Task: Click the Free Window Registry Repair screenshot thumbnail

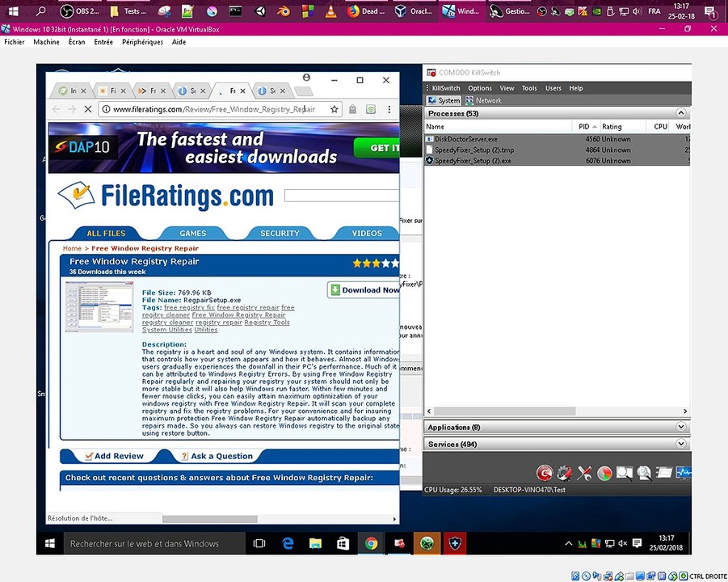Action: [99, 307]
